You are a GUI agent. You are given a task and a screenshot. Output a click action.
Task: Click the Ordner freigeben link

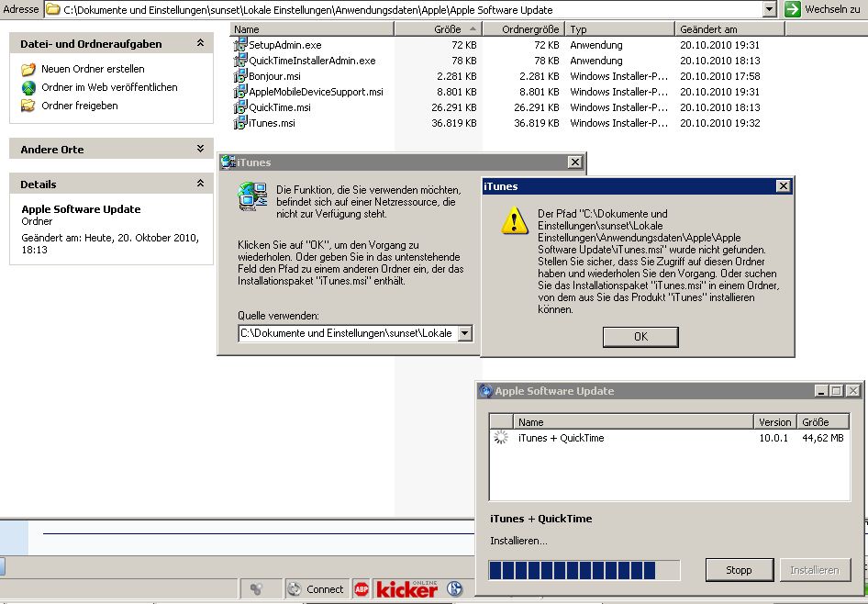80,106
